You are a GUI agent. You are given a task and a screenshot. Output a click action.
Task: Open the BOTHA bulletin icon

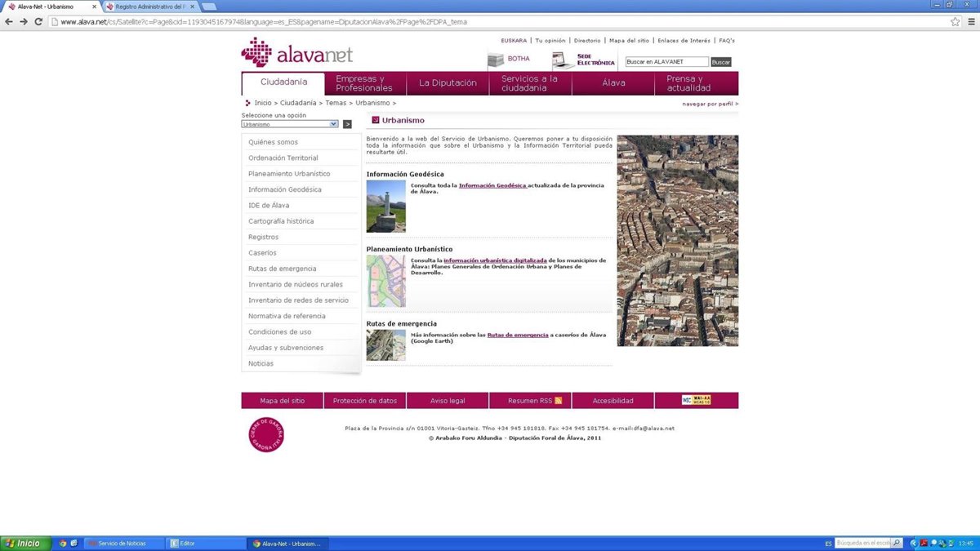click(496, 60)
